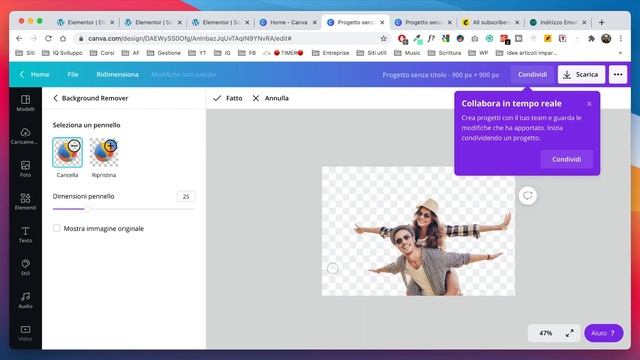The image size is (640, 360).
Task: Click the browser back arrow
Action: (19, 38)
